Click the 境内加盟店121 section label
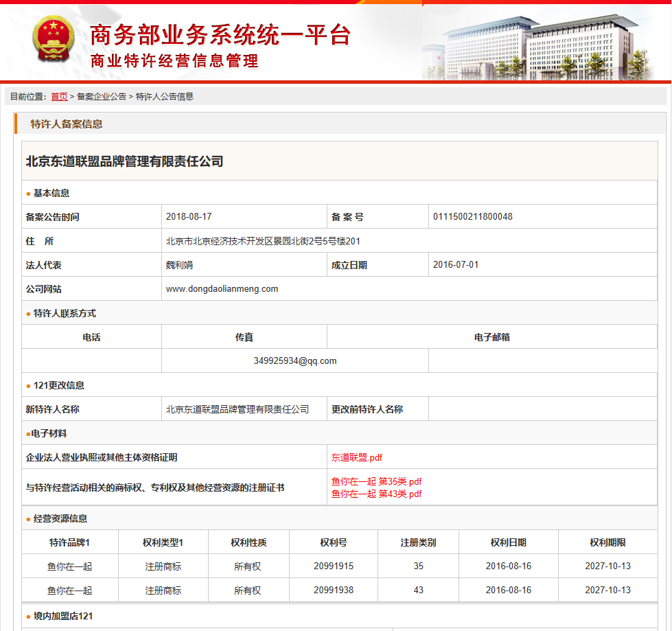This screenshot has height=631, width=672. tap(63, 616)
